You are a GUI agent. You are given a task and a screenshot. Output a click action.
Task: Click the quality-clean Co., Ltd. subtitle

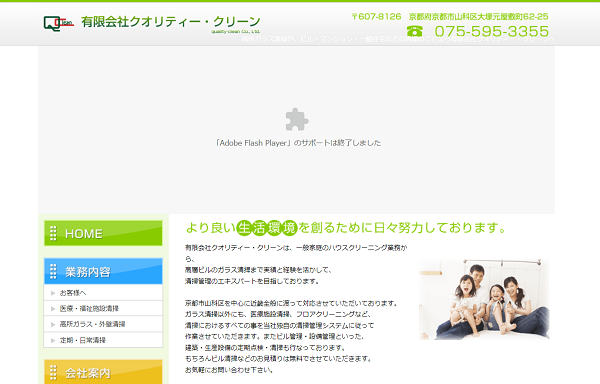[x=235, y=32]
